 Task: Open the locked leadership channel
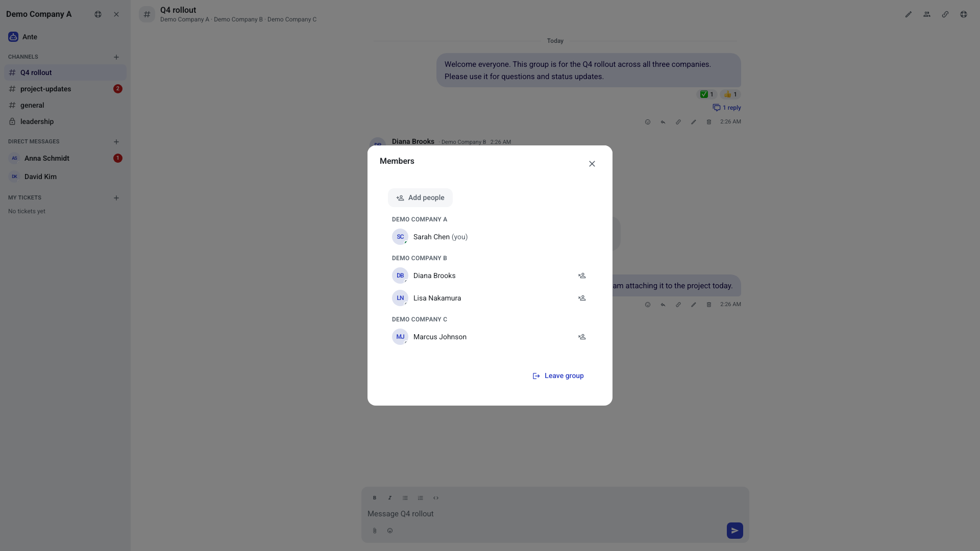[65, 121]
